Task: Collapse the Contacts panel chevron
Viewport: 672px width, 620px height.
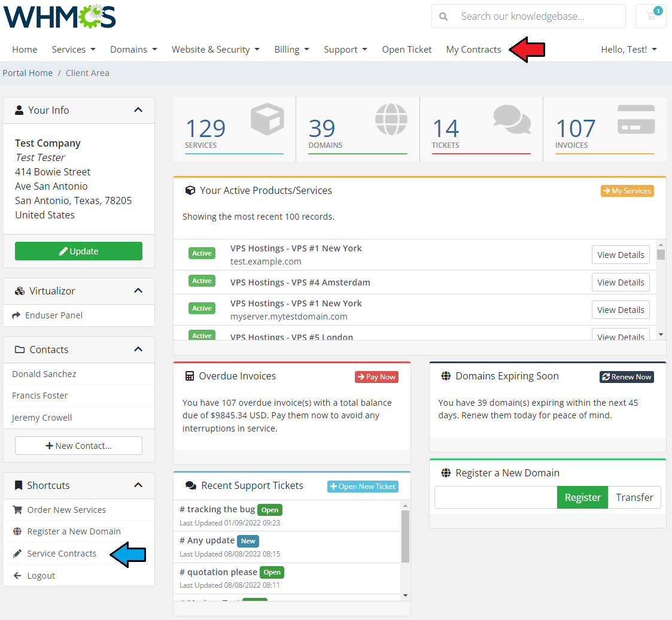Action: click(x=138, y=349)
